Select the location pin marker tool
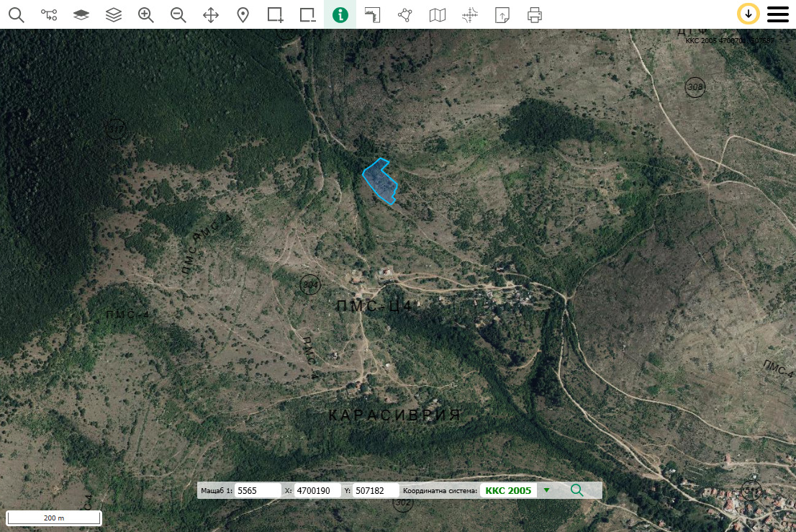 point(243,14)
